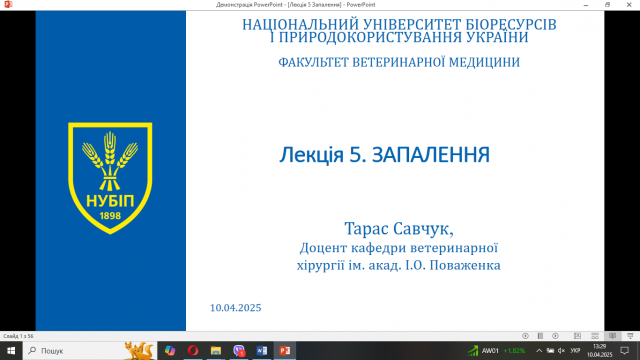Switch to Normal view
Viewport: 640px width, 360px height.
tap(577, 336)
